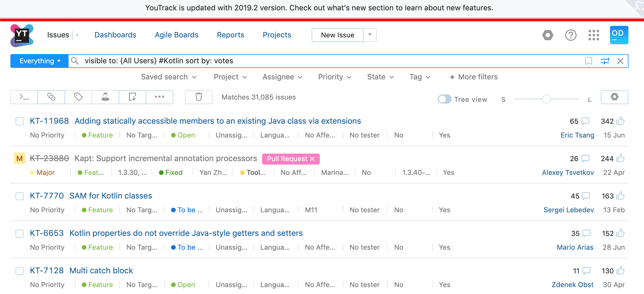The height and width of the screenshot is (294, 644).
Task: Open the command dialog toolbar icon
Action: point(24,97)
